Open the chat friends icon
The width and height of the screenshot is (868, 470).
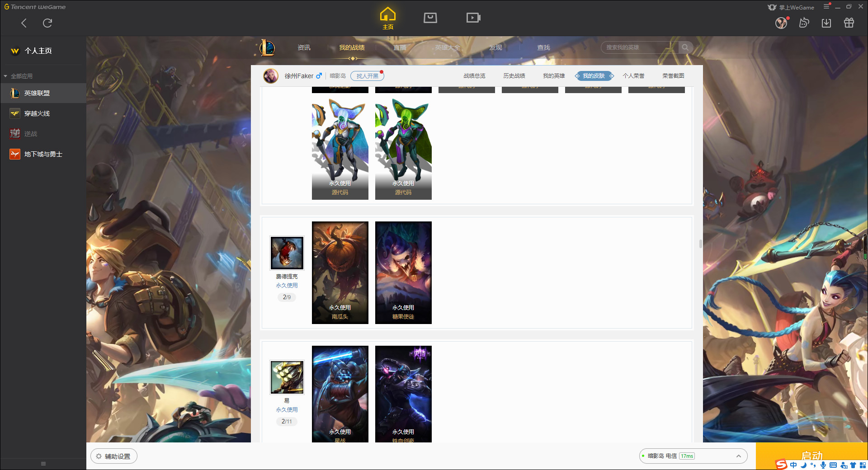(804, 23)
